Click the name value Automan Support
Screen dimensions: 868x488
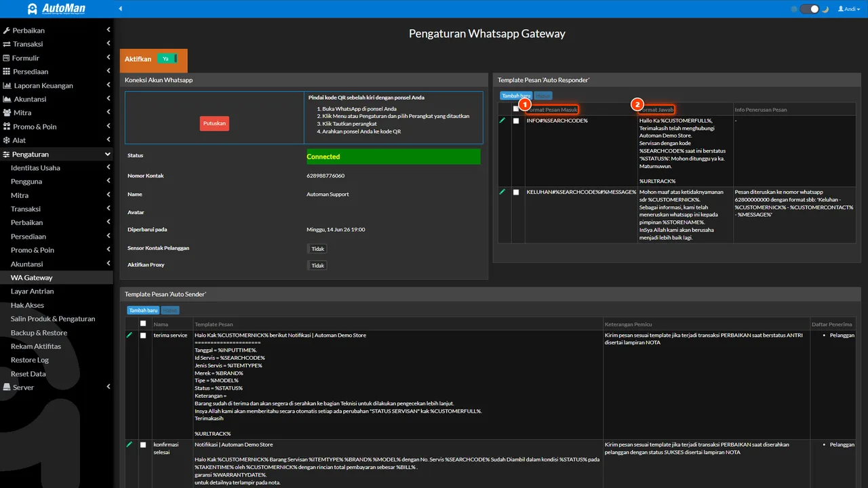(x=328, y=195)
